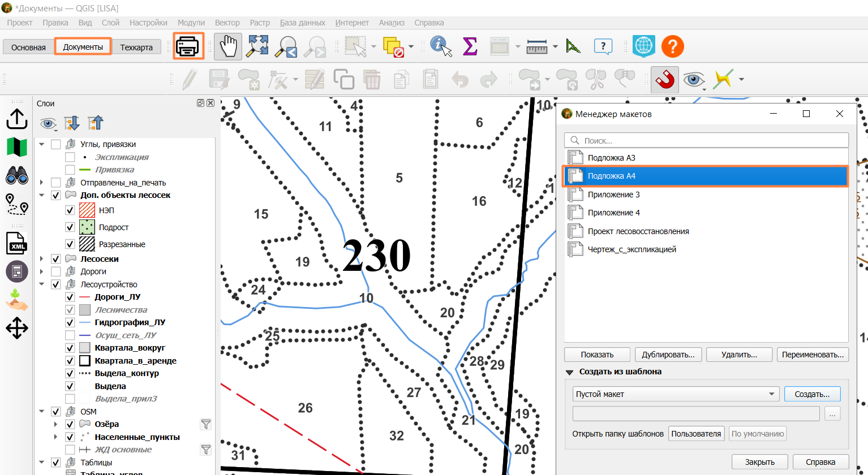Screen dimensions: 868x475
Task: Open the Пустой макет template dropdown
Action: 676,394
